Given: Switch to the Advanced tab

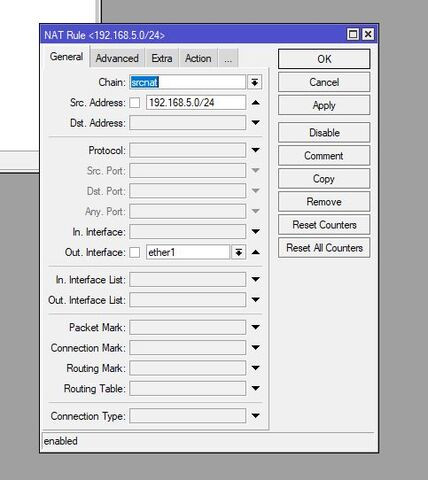Looking at the screenshot, I should pos(117,58).
